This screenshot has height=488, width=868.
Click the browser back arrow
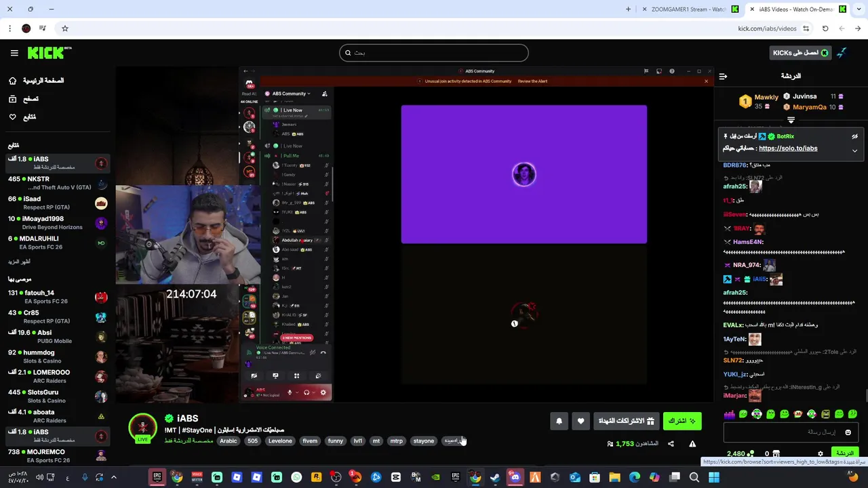858,28
